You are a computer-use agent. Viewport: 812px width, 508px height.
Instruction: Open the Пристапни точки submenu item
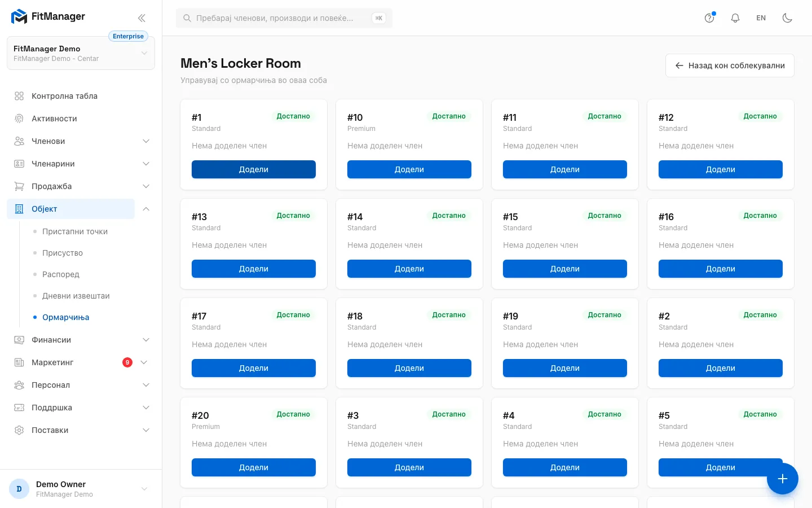pos(75,231)
